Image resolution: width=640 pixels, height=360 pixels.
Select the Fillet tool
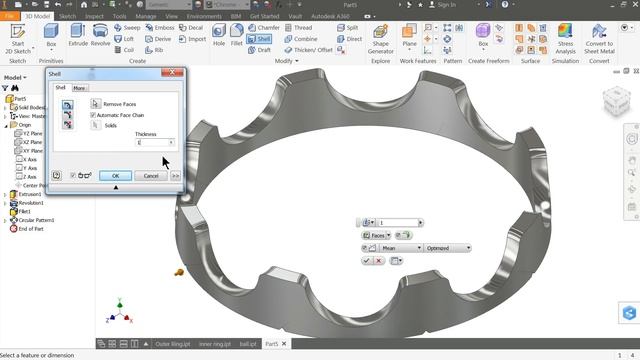236,35
